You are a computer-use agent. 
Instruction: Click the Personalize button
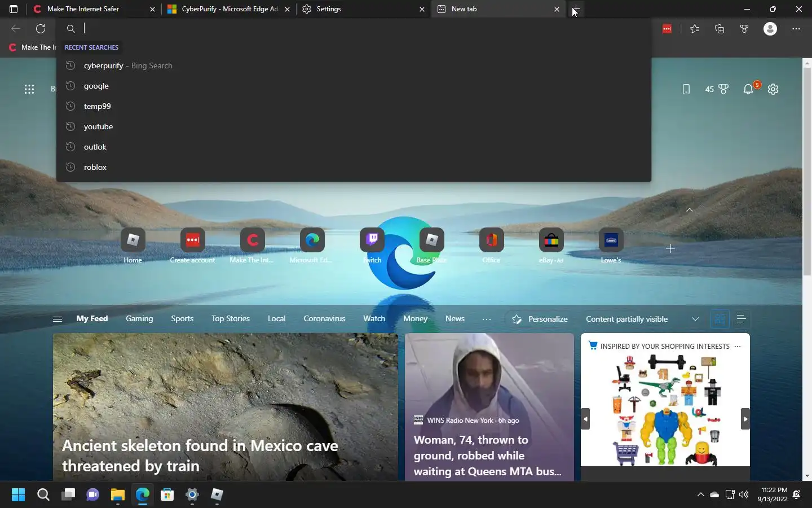pyautogui.click(x=540, y=319)
